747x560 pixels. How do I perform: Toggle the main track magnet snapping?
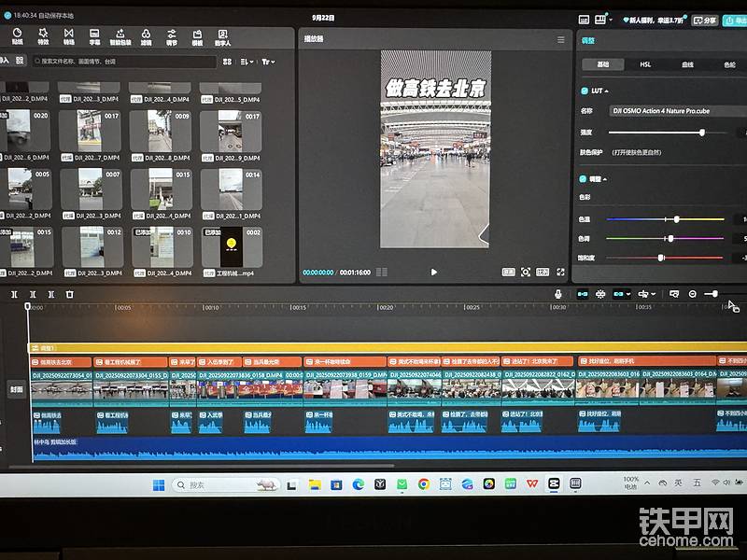click(x=582, y=294)
